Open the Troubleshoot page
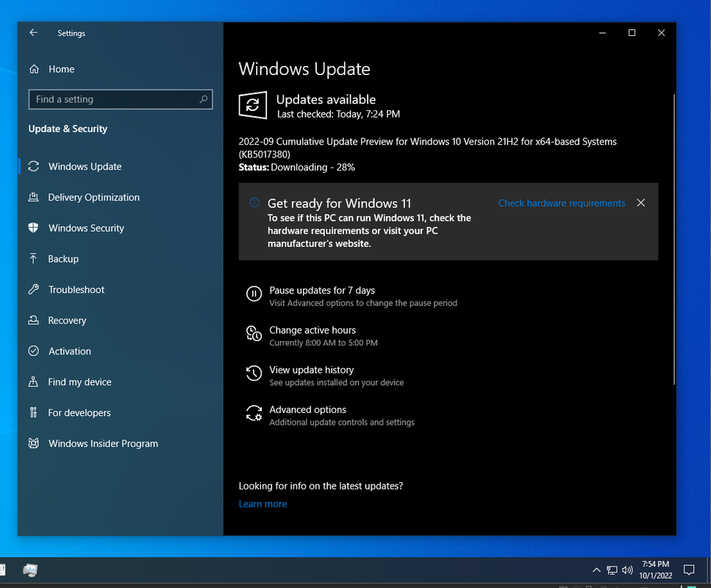Screen dimensions: 711x588 point(76,290)
